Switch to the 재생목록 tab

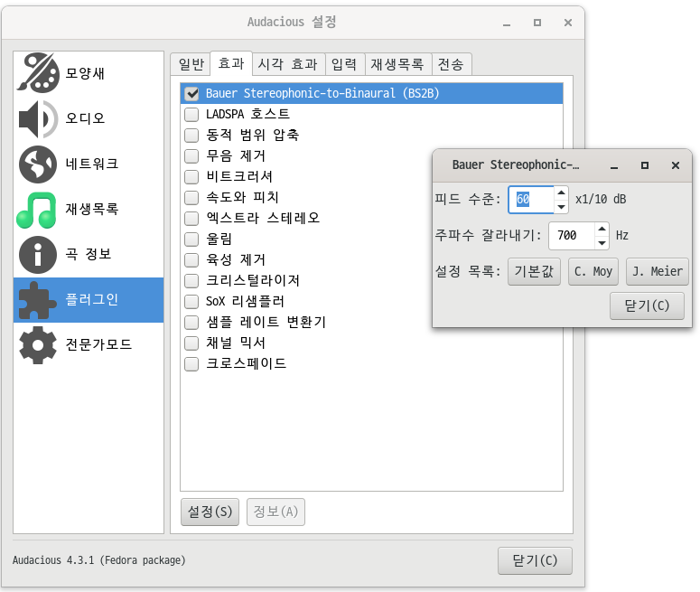pyautogui.click(x=397, y=64)
